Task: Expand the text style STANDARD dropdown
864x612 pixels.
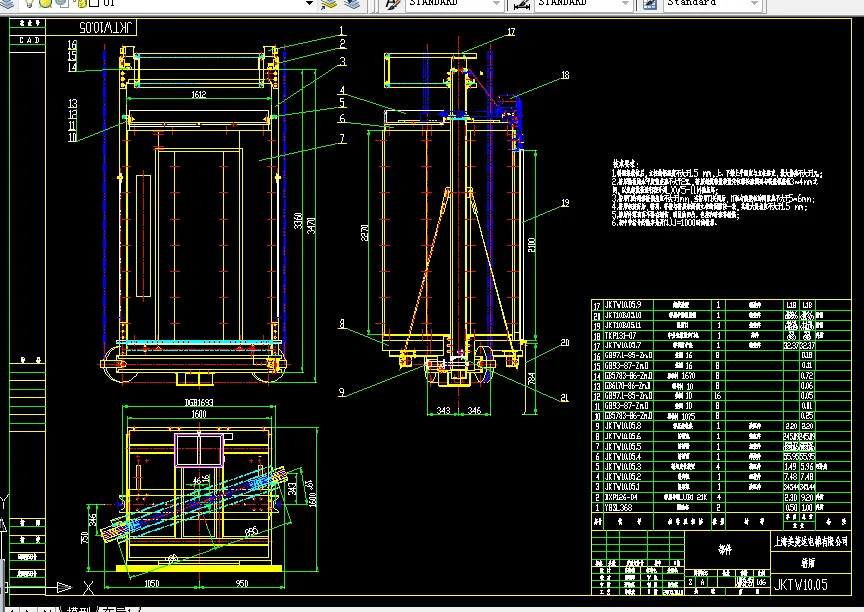Action: pyautogui.click(x=496, y=3)
